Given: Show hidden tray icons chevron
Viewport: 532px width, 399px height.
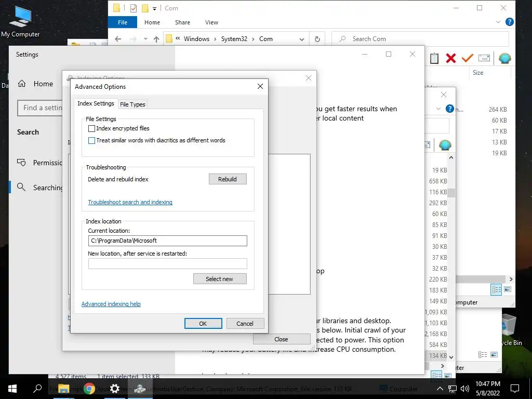Looking at the screenshot, I should (x=440, y=389).
